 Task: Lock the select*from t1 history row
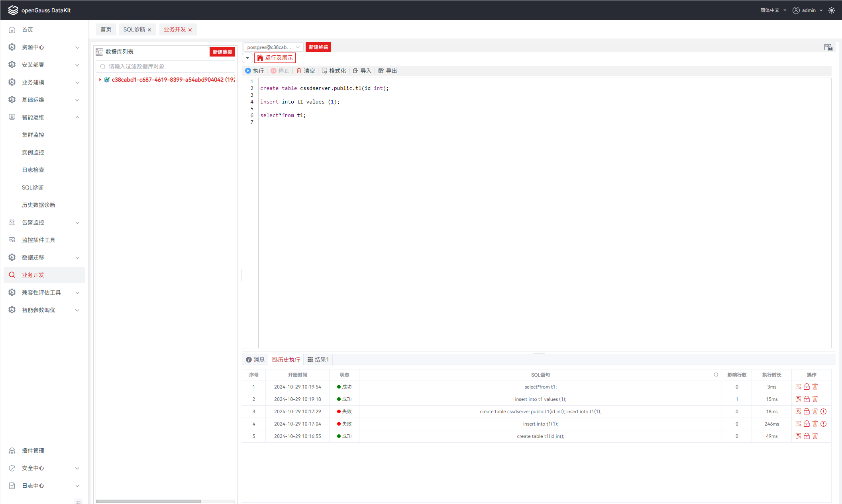pyautogui.click(x=807, y=387)
